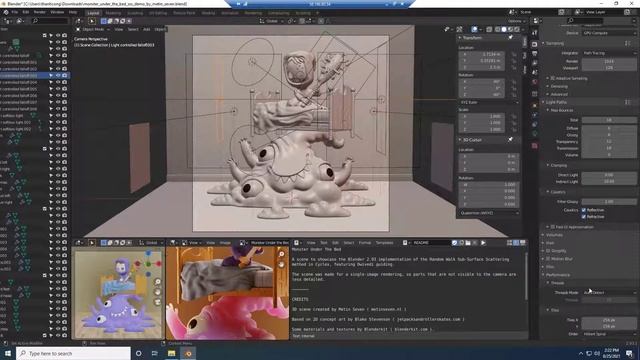Screen dimensions: 640x360
Task: Click the Show Gizmo icon in viewport header
Action: [x=460, y=29]
